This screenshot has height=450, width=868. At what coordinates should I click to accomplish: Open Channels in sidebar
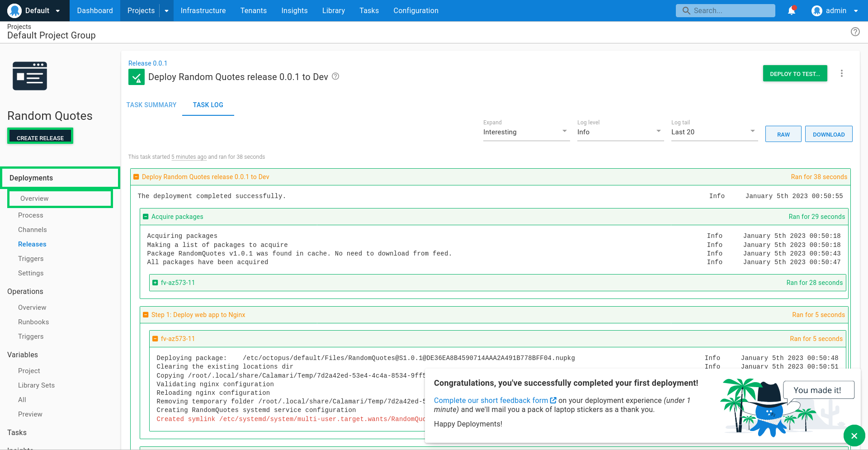[x=32, y=230]
